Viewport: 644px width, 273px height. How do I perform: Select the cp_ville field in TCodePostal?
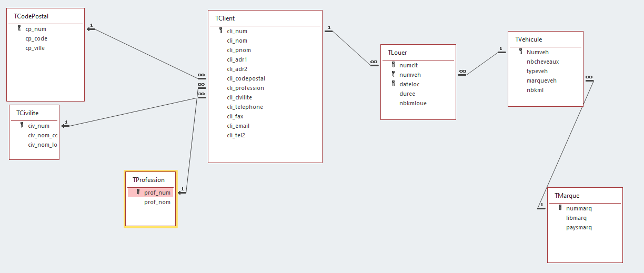pos(35,48)
